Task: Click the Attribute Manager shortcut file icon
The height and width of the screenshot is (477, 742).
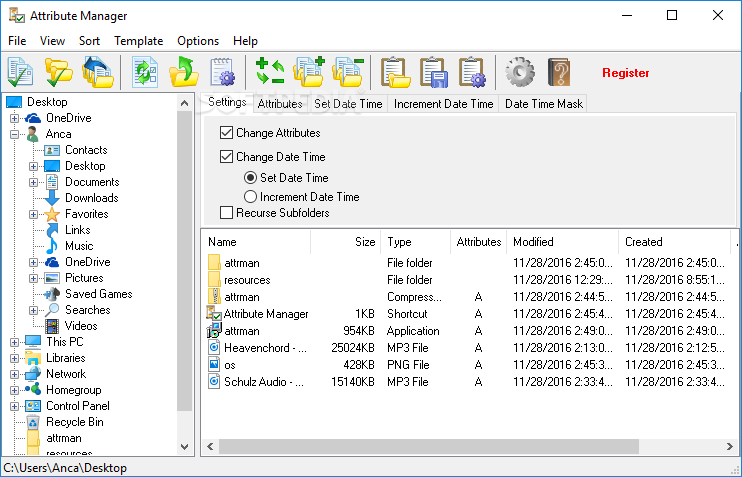Action: click(x=214, y=314)
